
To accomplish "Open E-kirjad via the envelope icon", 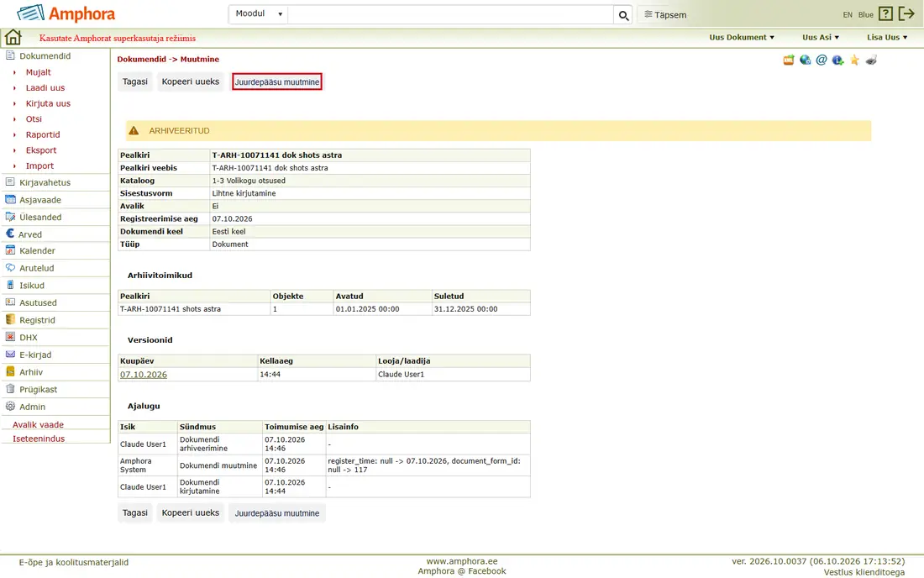I will click(10, 354).
